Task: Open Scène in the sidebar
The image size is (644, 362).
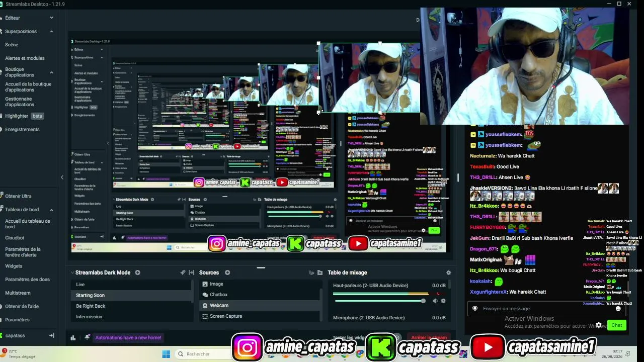Action: 12,45
